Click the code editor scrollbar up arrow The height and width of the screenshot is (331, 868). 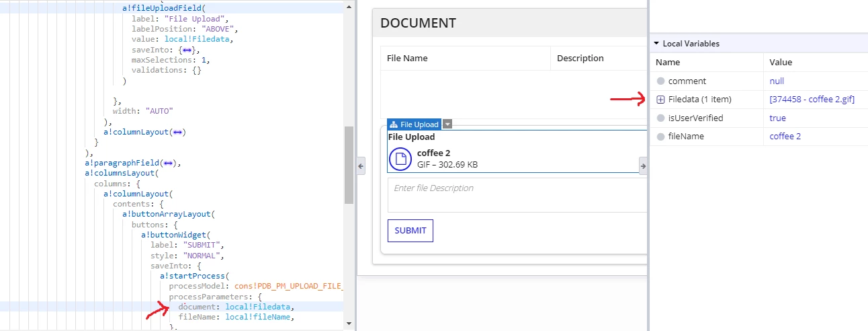tap(349, 6)
